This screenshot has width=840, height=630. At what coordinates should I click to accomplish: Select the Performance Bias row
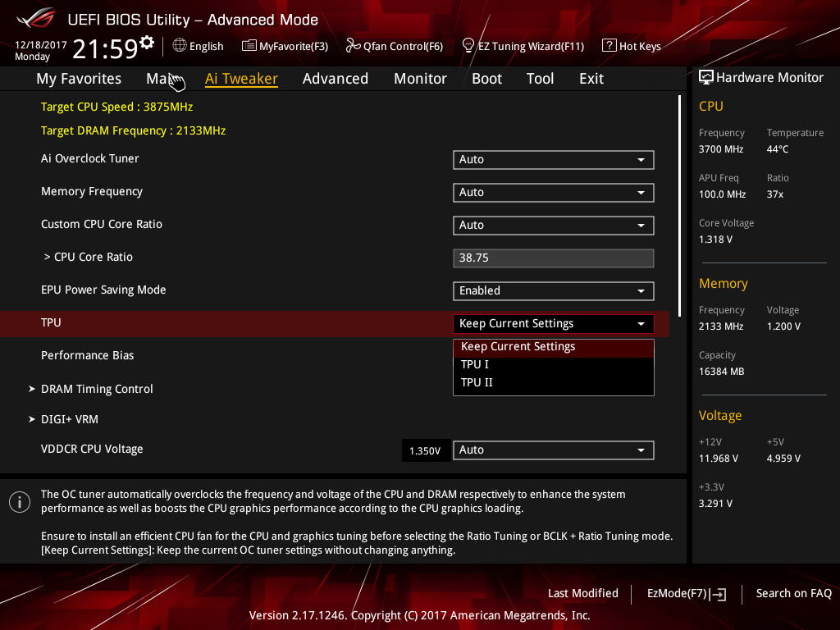87,355
